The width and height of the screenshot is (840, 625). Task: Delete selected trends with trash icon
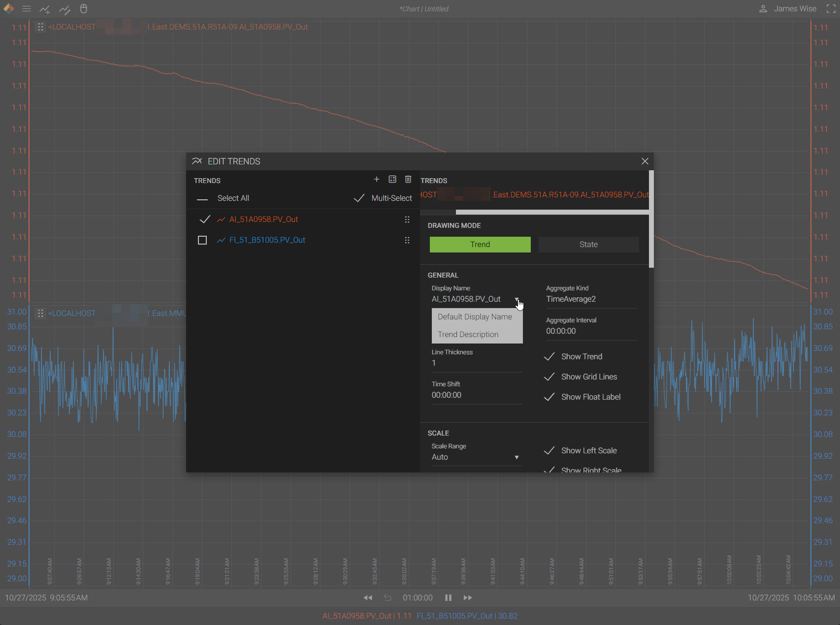(408, 180)
